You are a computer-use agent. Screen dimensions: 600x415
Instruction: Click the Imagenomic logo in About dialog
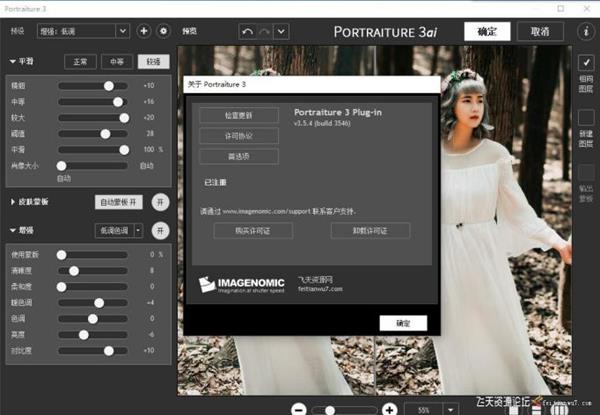coord(241,285)
